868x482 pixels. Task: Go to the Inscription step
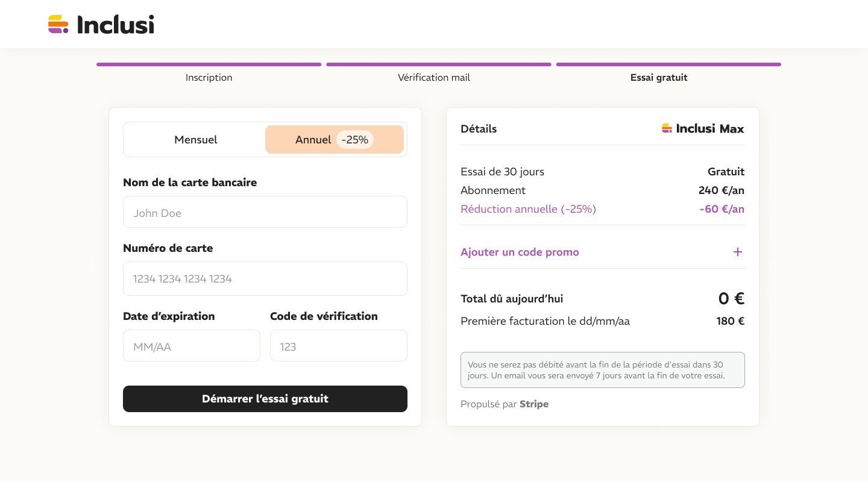tap(209, 78)
